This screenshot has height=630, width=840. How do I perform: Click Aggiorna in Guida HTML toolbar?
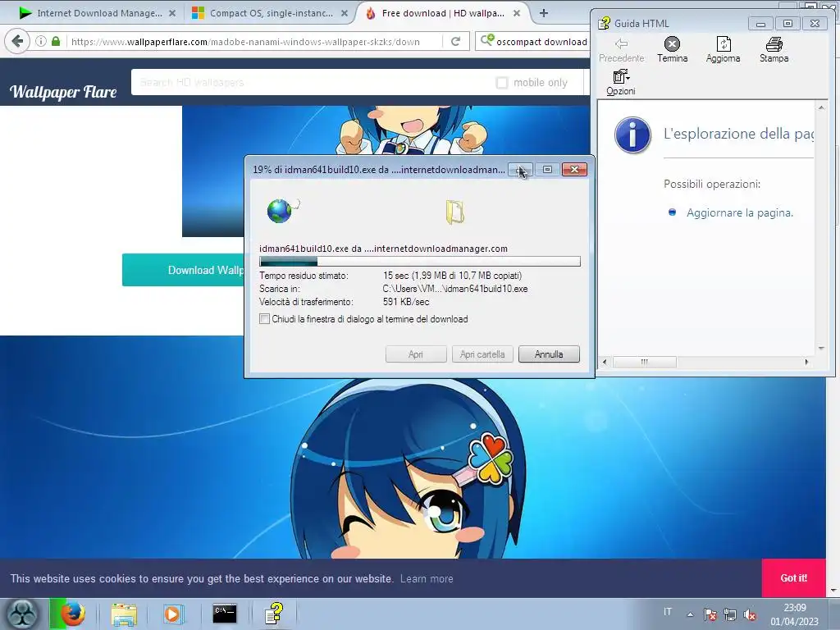coord(723,50)
